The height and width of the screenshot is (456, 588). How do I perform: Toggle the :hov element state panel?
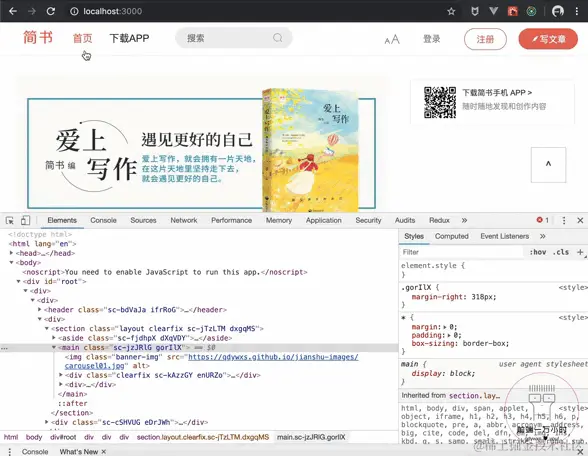click(x=538, y=252)
